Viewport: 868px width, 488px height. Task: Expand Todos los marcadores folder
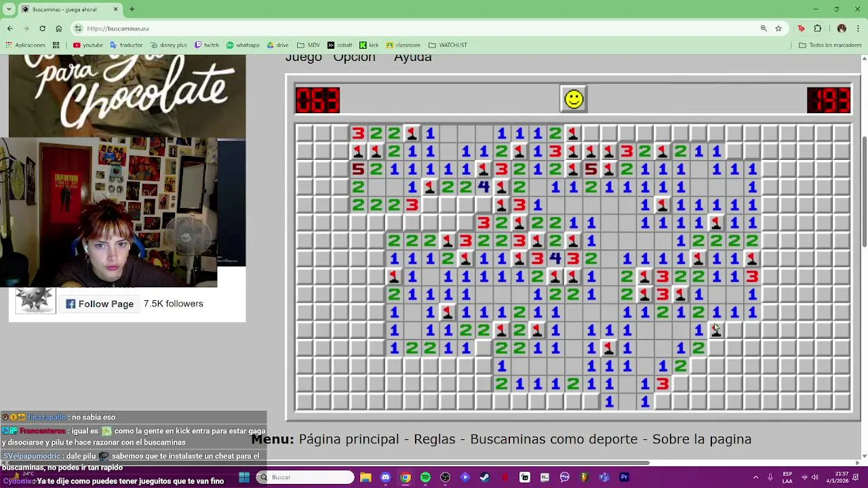830,45
